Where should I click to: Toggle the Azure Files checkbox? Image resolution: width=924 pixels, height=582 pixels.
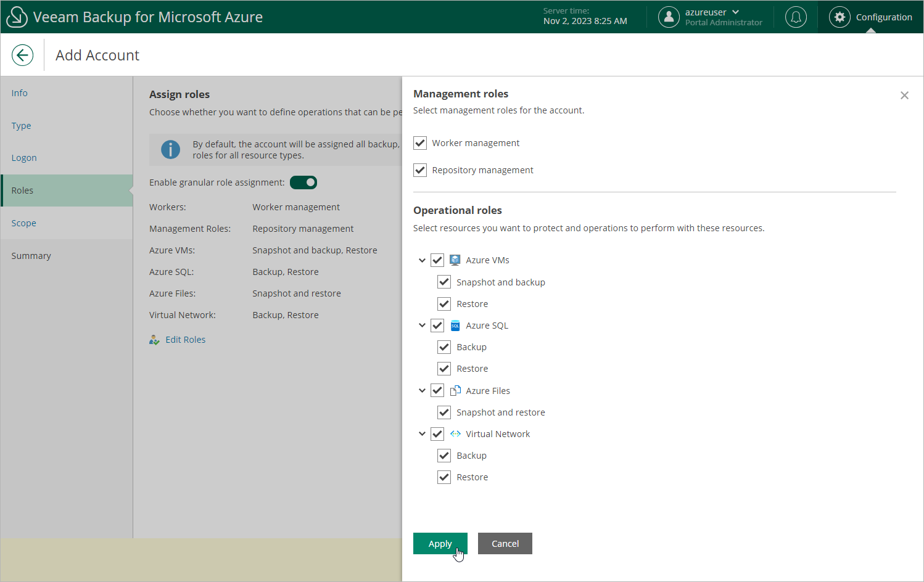point(437,390)
